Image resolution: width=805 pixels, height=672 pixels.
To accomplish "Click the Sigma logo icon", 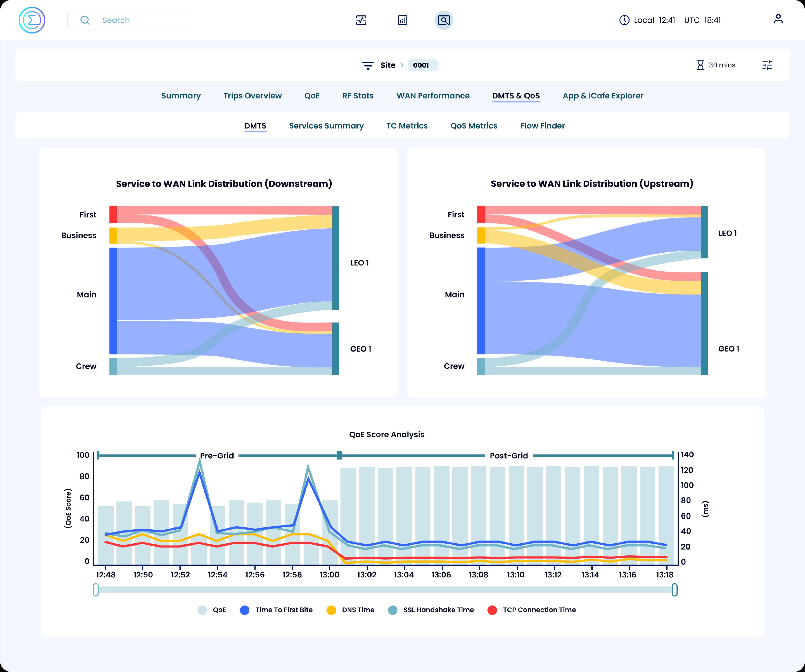I will [x=32, y=20].
